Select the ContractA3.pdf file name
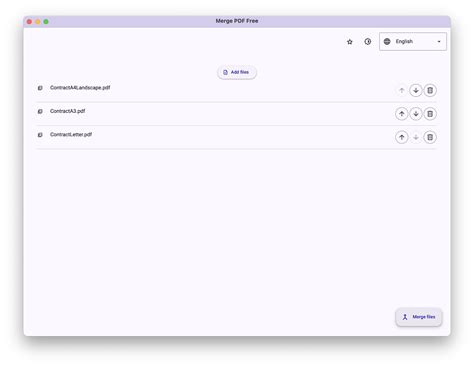The height and width of the screenshot is (367, 474). point(68,111)
